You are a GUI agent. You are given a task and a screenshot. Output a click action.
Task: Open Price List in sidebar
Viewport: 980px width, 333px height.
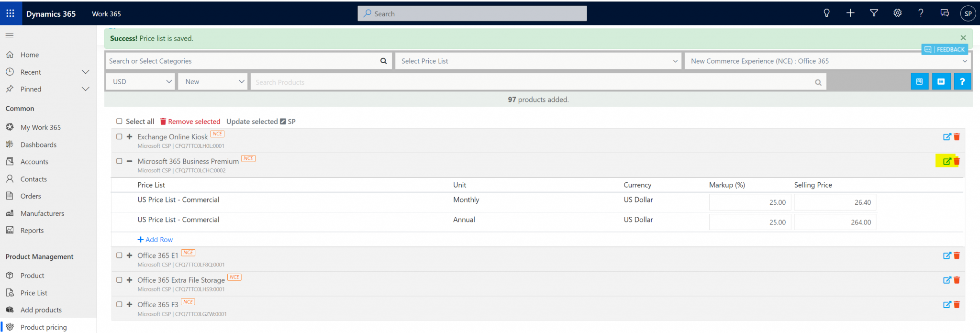(x=34, y=293)
